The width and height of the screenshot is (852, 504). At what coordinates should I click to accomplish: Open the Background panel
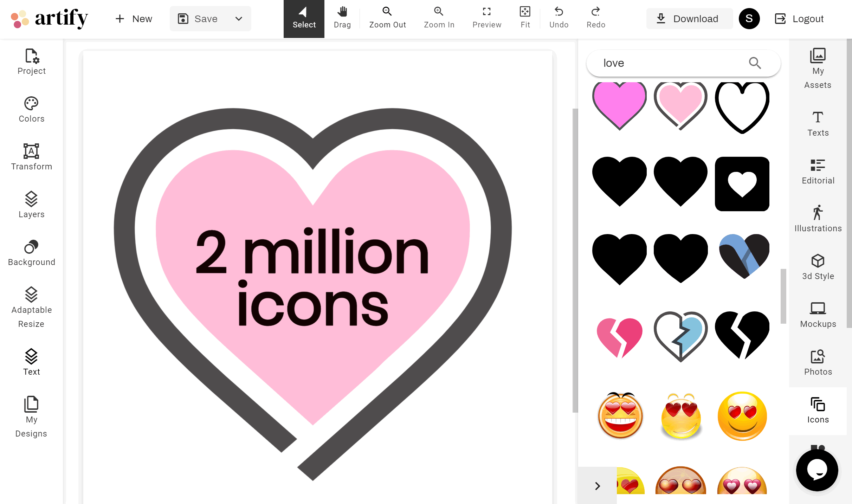tap(32, 253)
